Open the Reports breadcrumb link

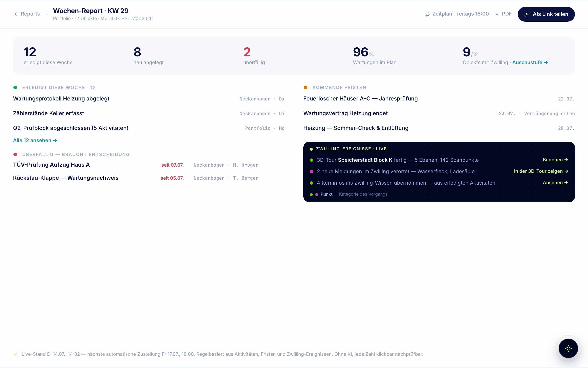pos(27,14)
